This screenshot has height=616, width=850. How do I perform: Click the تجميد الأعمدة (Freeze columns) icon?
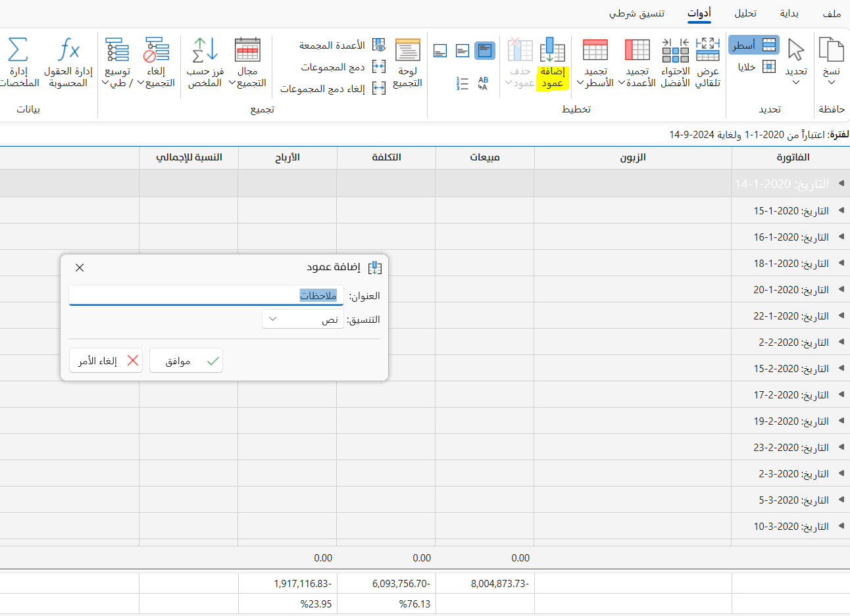pyautogui.click(x=637, y=51)
